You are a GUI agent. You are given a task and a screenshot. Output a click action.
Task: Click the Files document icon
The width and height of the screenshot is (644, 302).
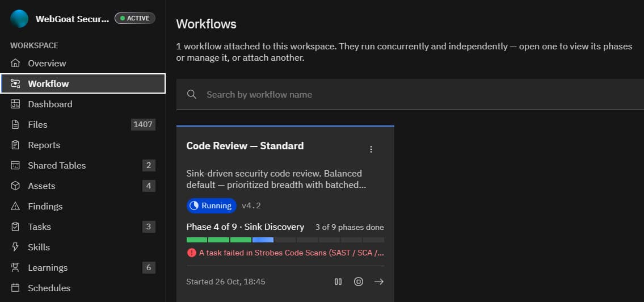15,124
